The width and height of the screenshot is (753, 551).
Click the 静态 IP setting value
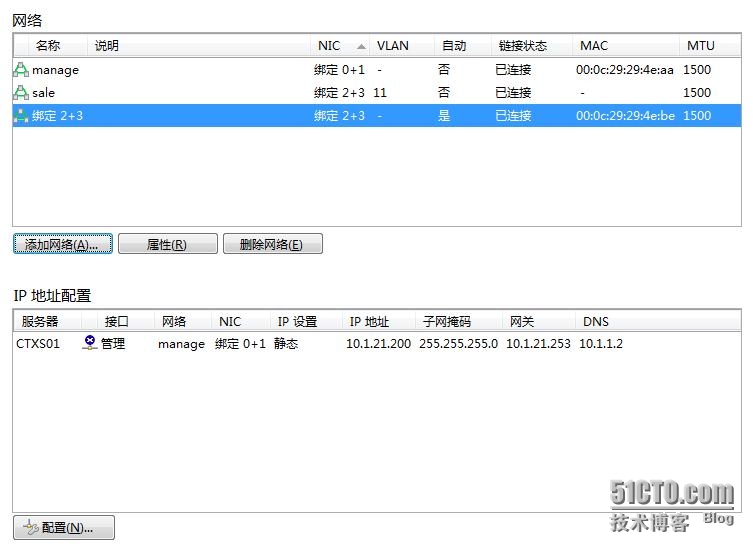[x=286, y=343]
